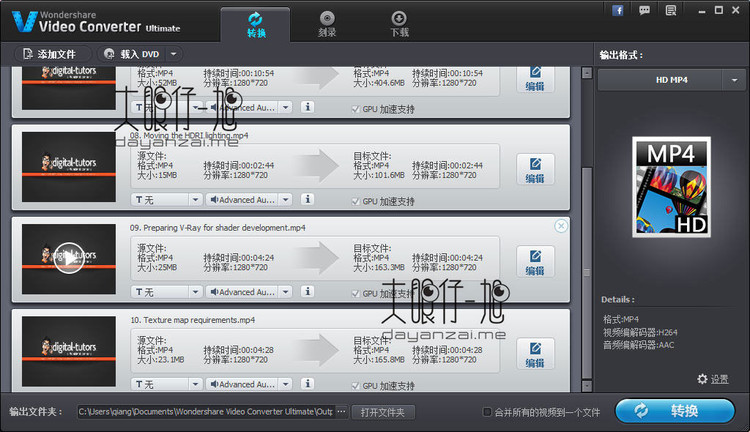Expand the 载入 DVD dropdown arrow
The image size is (750, 432).
tap(174, 54)
